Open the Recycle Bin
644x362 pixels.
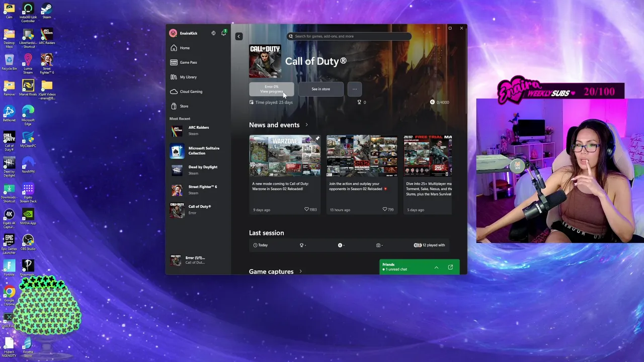(x=9, y=62)
